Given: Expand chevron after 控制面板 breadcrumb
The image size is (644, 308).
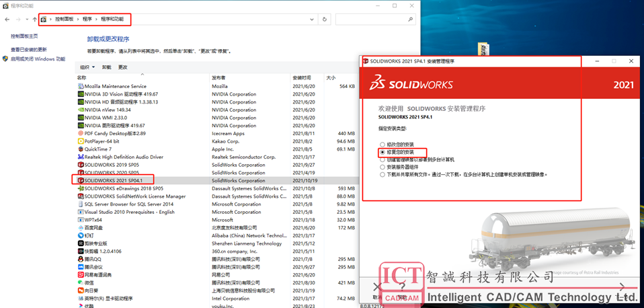Looking at the screenshot, I should pyautogui.click(x=78, y=20).
